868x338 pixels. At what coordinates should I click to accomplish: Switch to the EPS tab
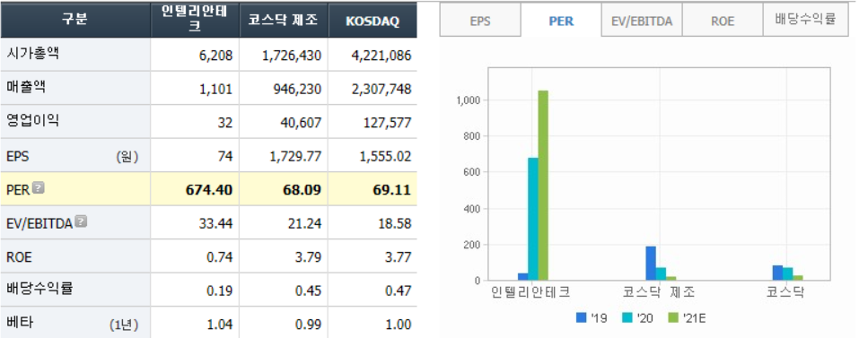[480, 21]
